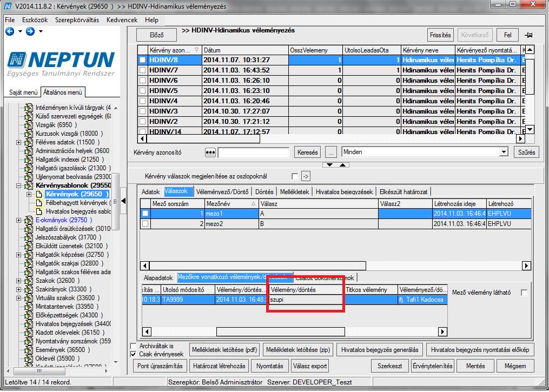Click the Kurzusok vizsgái (18000) tree icon
Screen dimensions: 549x392
point(29,134)
